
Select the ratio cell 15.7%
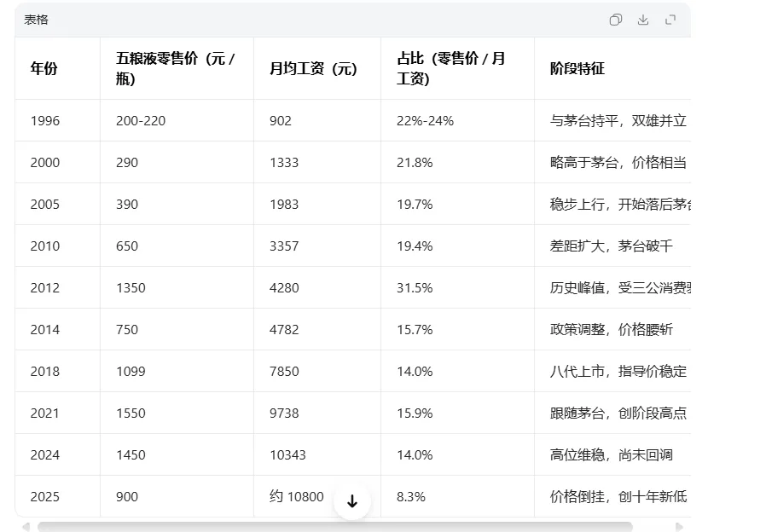click(x=457, y=329)
